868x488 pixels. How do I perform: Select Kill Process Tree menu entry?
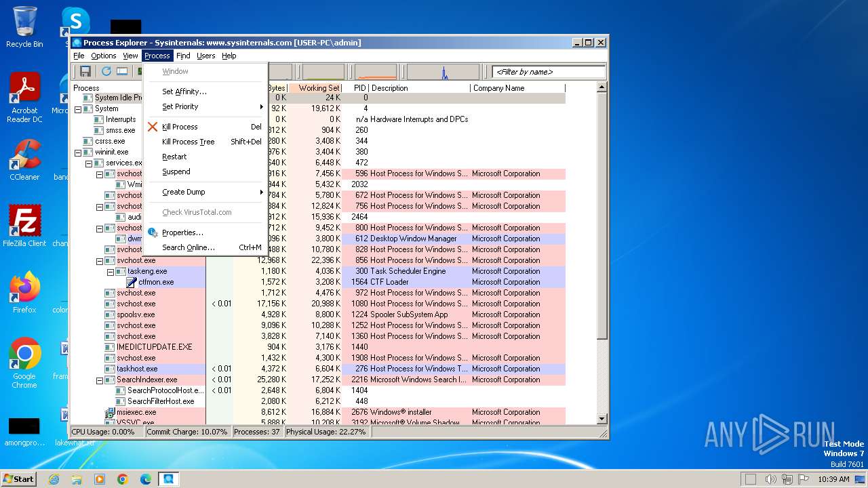pyautogui.click(x=205, y=142)
